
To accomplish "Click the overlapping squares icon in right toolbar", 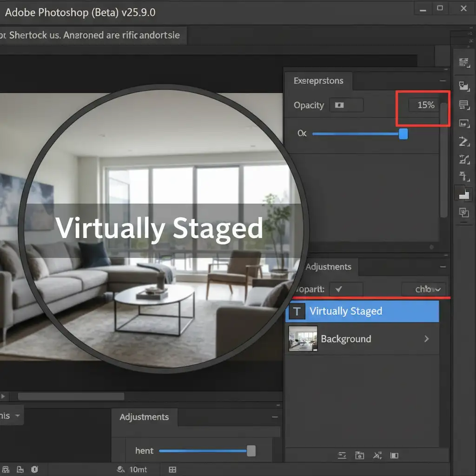I will [x=463, y=212].
